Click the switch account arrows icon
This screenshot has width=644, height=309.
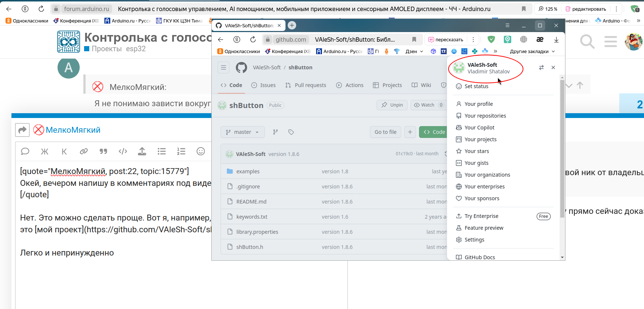pyautogui.click(x=541, y=67)
